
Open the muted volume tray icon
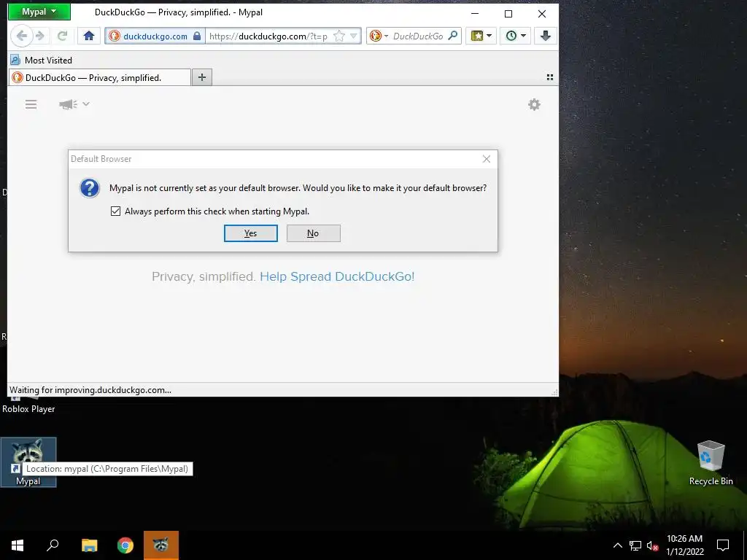(x=652, y=545)
